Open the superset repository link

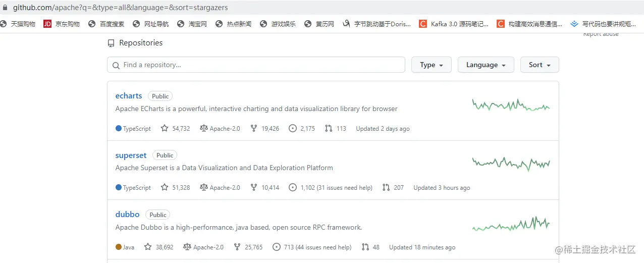[x=131, y=155]
